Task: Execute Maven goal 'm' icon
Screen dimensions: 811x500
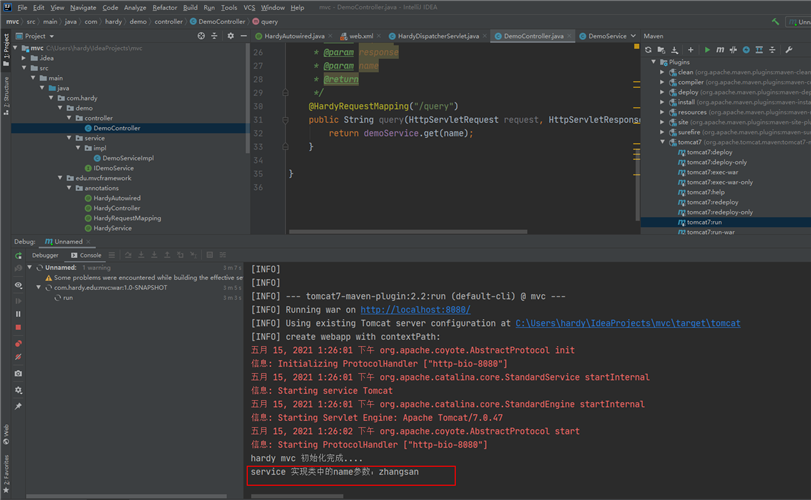Action: click(x=720, y=50)
